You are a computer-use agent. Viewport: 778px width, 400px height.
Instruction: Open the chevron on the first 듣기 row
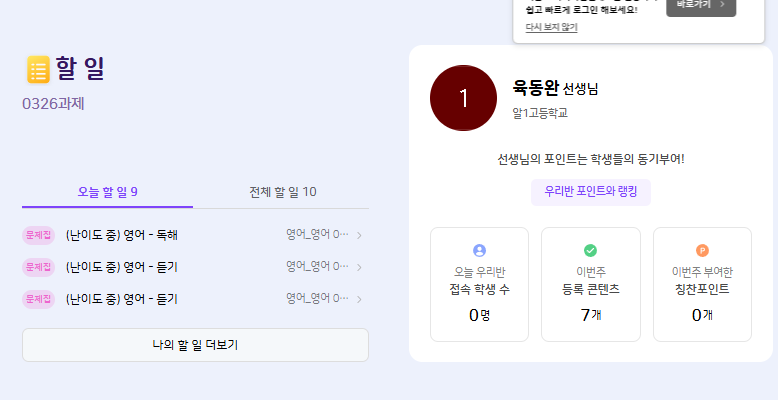pos(359,267)
